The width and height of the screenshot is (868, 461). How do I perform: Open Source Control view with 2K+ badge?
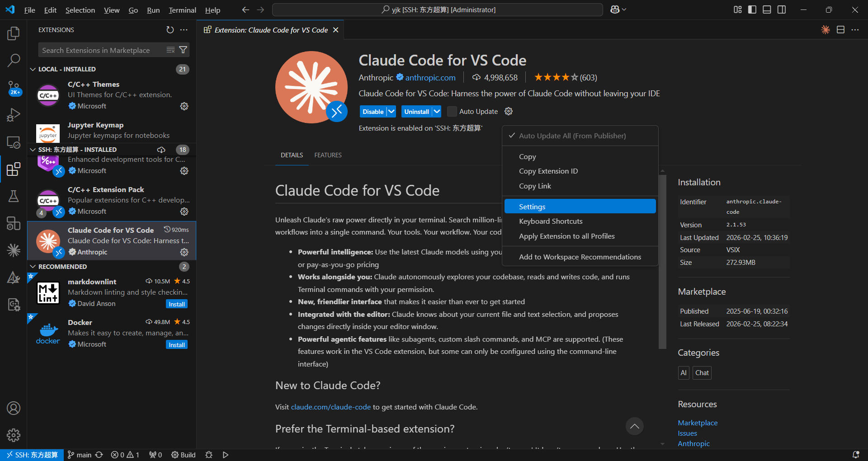[x=14, y=88]
